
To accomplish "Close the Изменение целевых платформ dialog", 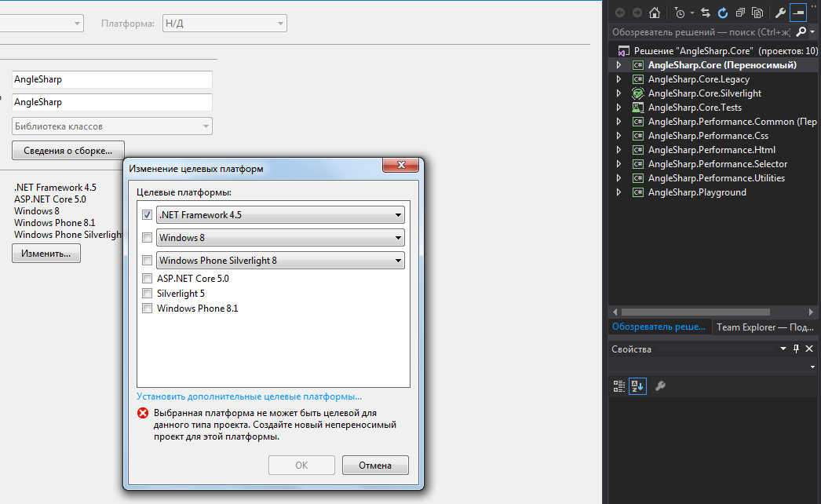I will pyautogui.click(x=401, y=165).
